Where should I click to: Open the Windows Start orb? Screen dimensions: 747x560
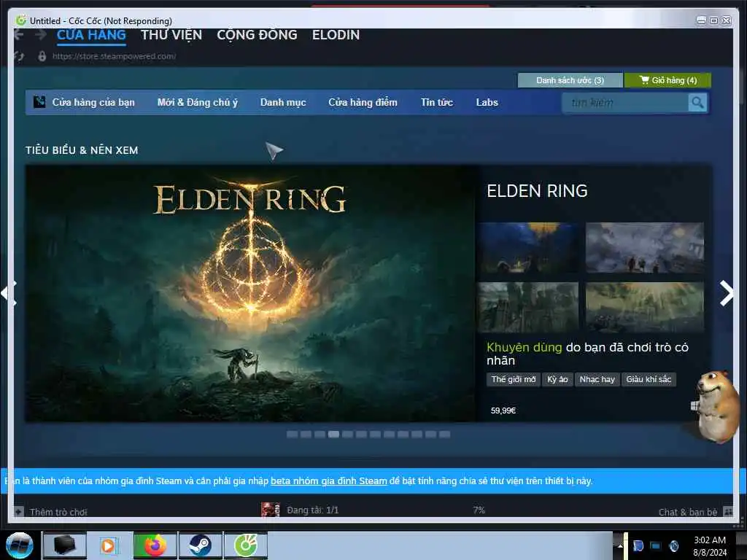(x=19, y=545)
